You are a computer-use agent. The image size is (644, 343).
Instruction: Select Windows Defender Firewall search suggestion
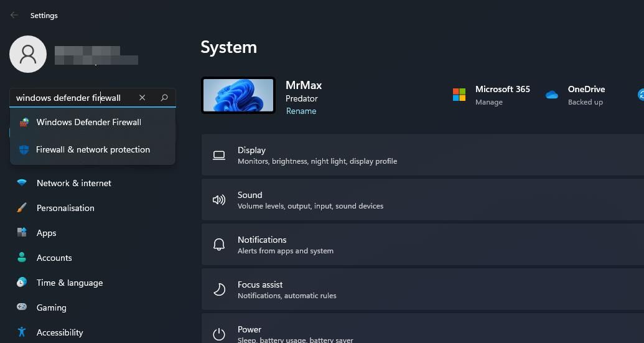pyautogui.click(x=88, y=122)
